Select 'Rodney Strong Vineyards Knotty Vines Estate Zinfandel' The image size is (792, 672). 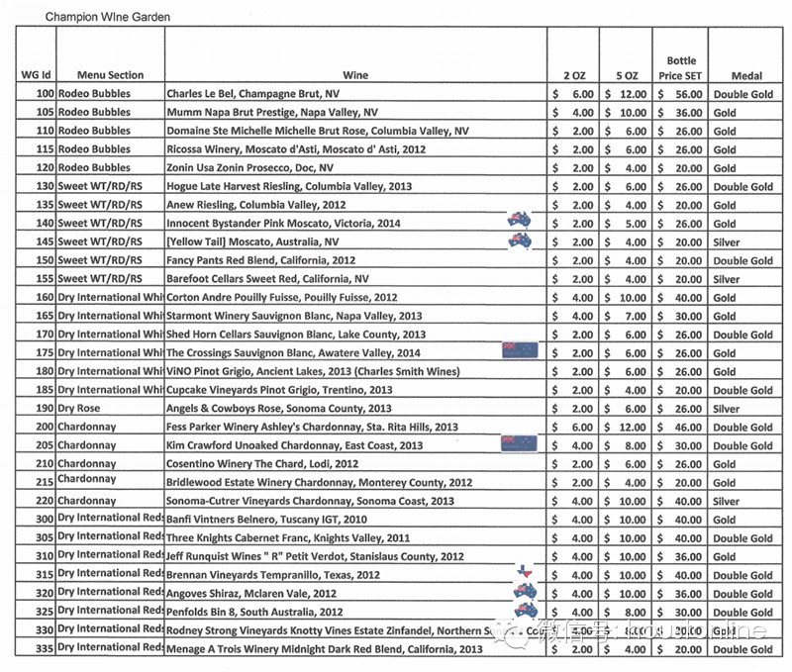(356, 630)
